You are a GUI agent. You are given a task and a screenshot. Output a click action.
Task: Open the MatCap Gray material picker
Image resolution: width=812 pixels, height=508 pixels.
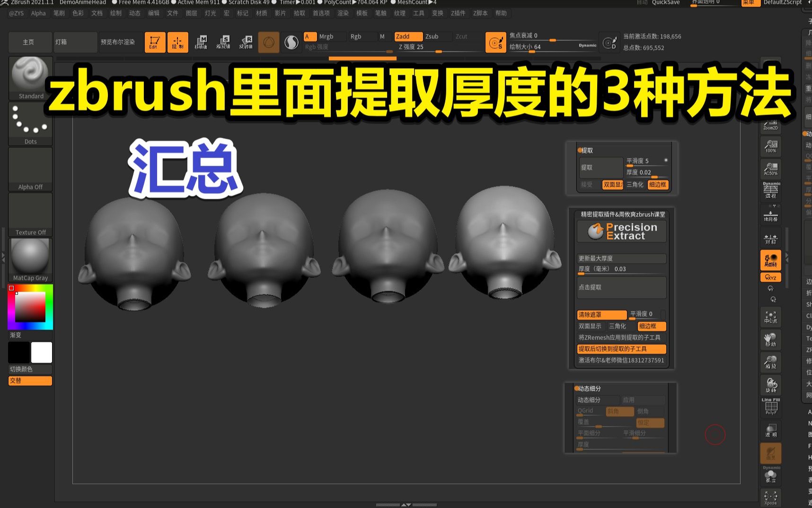click(x=30, y=260)
